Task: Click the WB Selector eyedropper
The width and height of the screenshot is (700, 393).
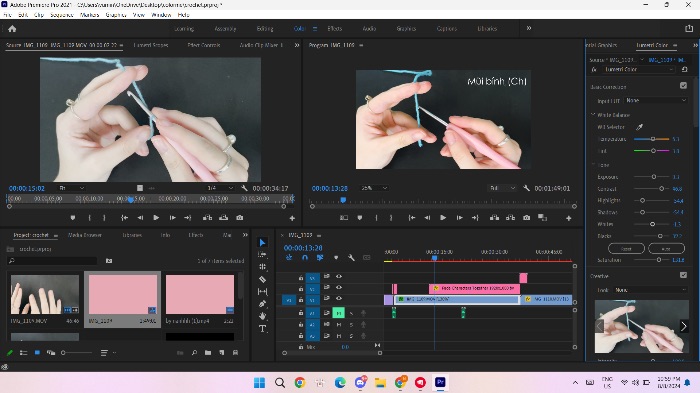Action: [639, 127]
